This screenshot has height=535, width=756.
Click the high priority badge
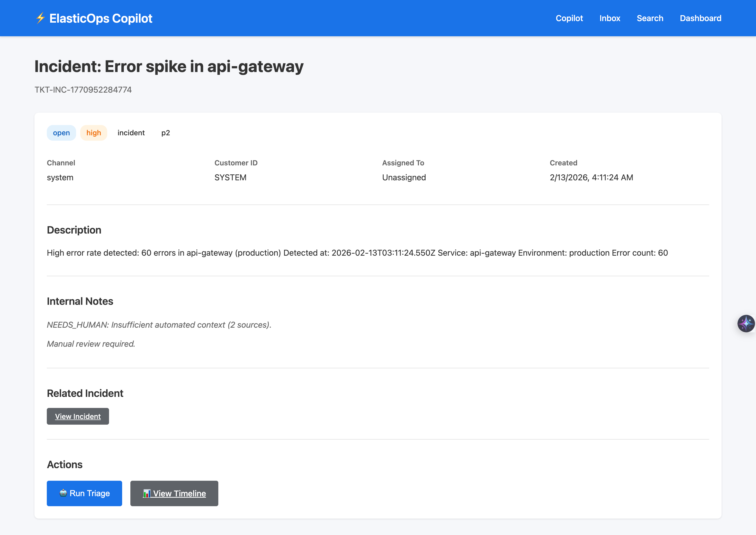[x=94, y=133]
